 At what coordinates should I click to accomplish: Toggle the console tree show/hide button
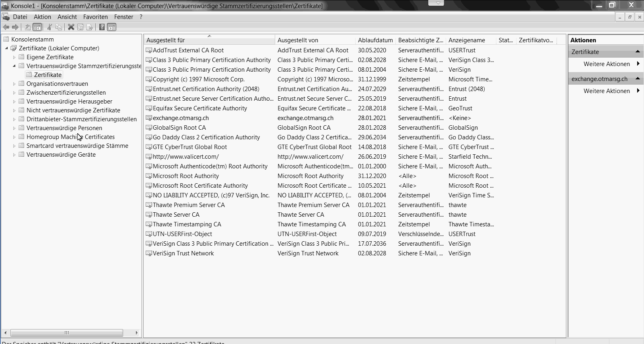pos(37,27)
